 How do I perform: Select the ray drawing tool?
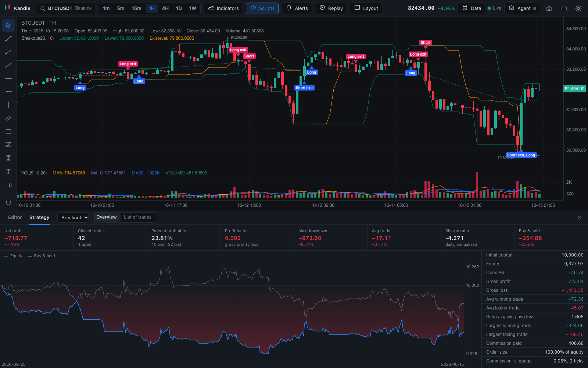(x=8, y=52)
